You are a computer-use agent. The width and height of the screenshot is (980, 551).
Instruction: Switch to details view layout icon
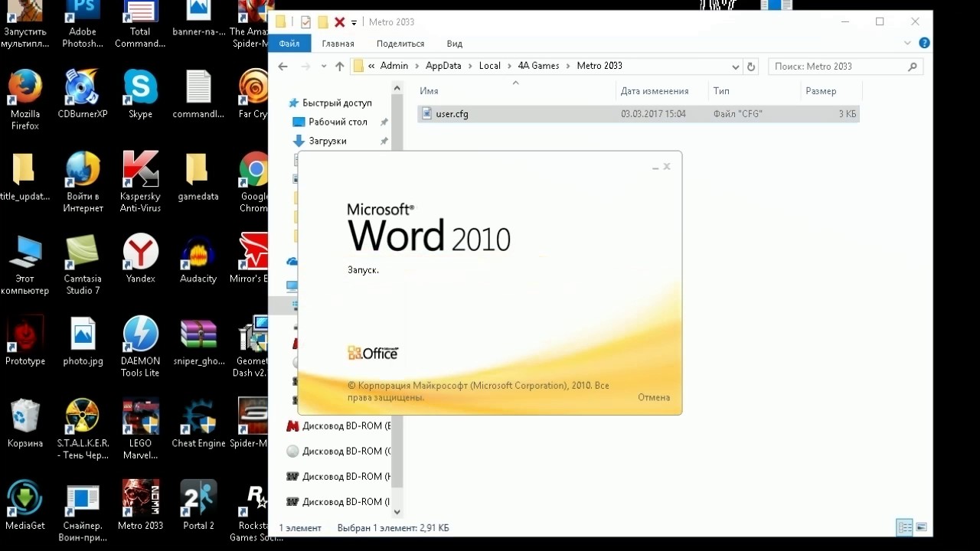click(905, 527)
